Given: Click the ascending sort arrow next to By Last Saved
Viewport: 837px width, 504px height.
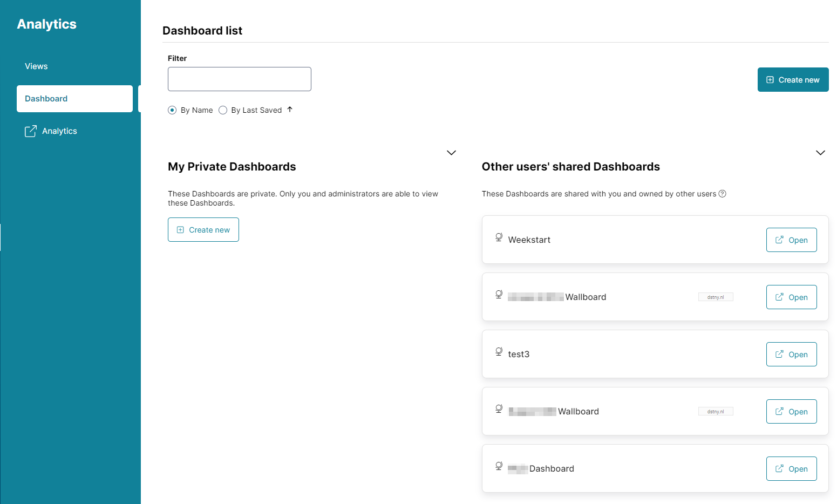Looking at the screenshot, I should 290,110.
